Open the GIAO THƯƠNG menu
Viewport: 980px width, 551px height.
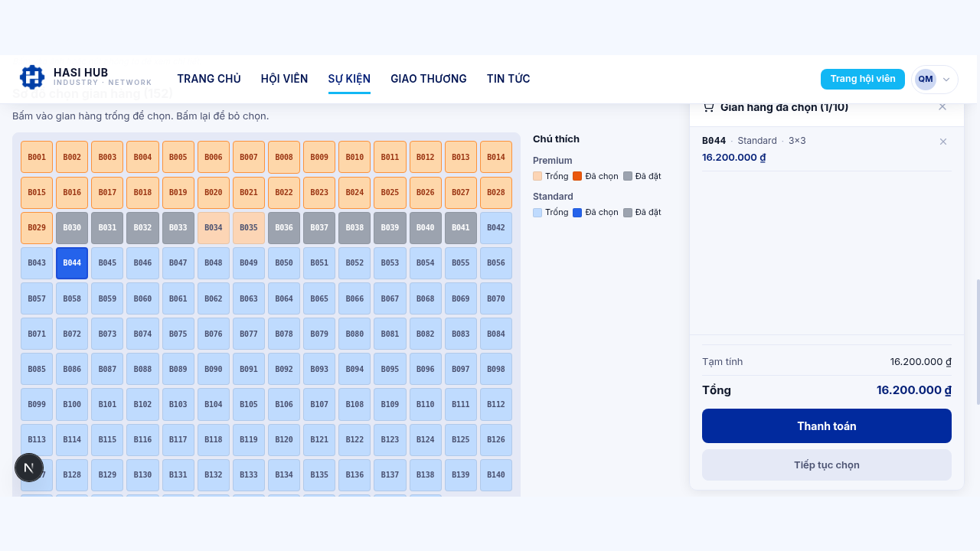tap(429, 79)
